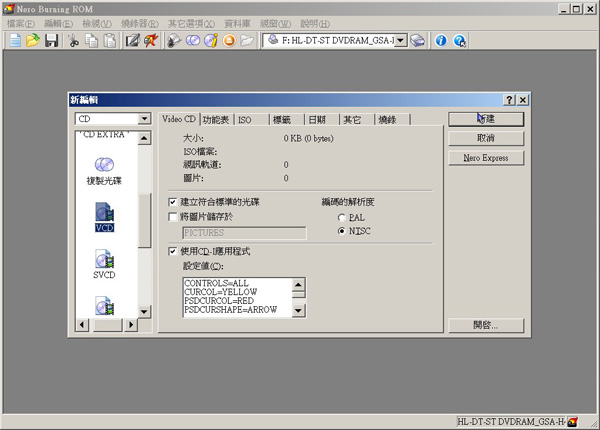
Task: Click the blue info icon
Action: (x=441, y=40)
